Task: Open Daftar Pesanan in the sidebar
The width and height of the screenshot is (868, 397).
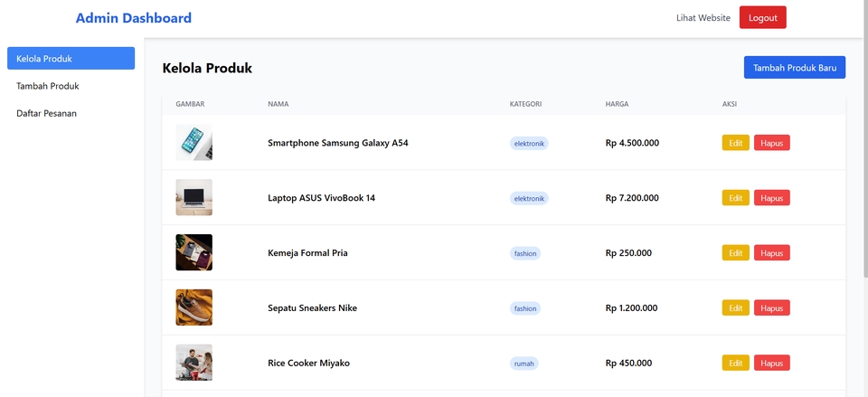Action: [x=52, y=114]
